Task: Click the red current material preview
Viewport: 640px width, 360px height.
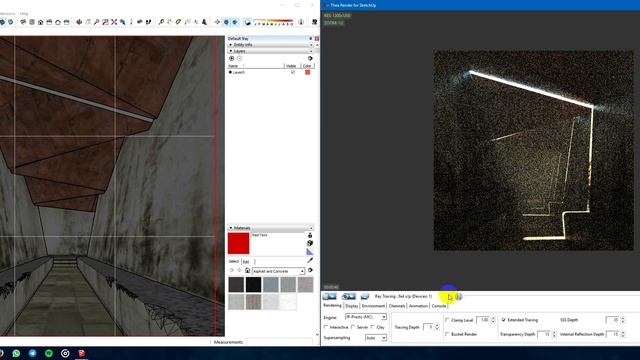Action: 238,243
